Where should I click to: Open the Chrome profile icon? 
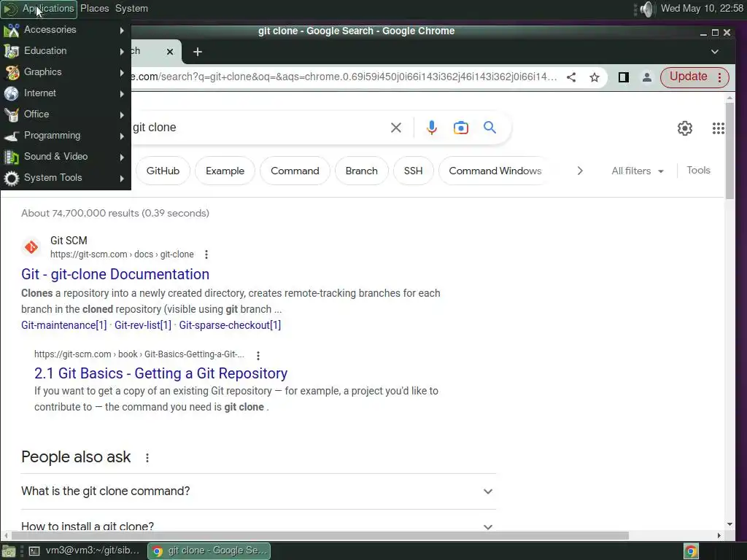click(x=646, y=77)
